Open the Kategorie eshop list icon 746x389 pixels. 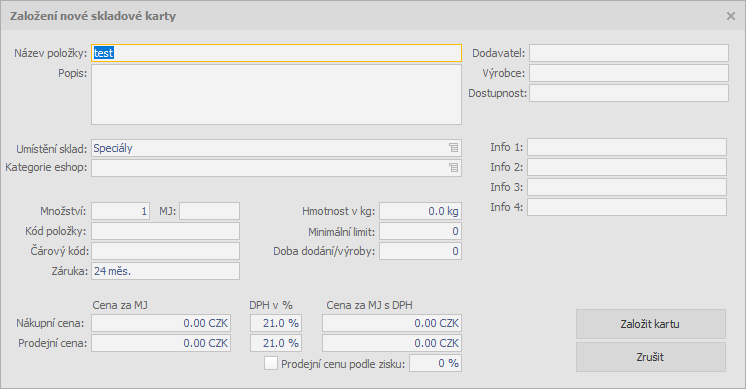click(453, 167)
